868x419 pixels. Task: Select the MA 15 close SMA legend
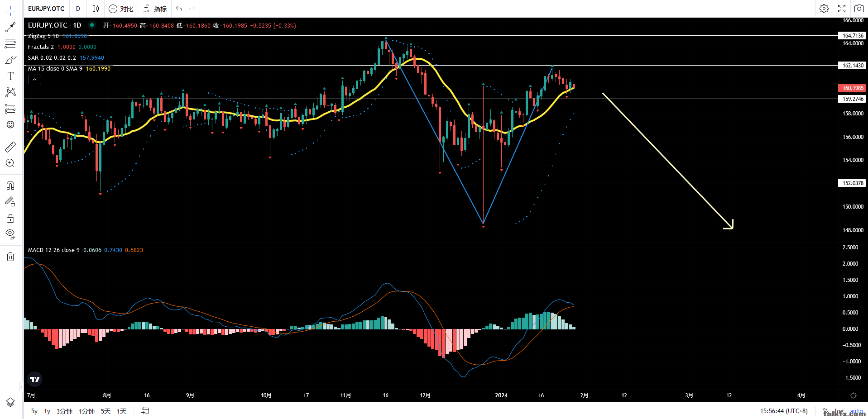[x=55, y=69]
